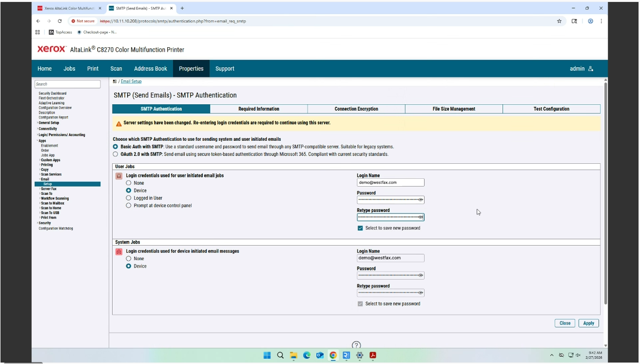
Task: Open the Address Book menu
Action: [150, 69]
